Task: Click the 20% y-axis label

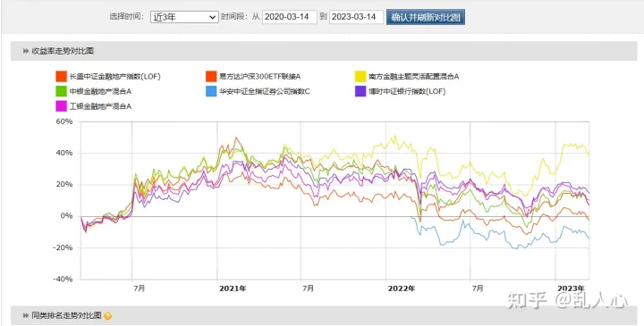Action: click(x=64, y=185)
